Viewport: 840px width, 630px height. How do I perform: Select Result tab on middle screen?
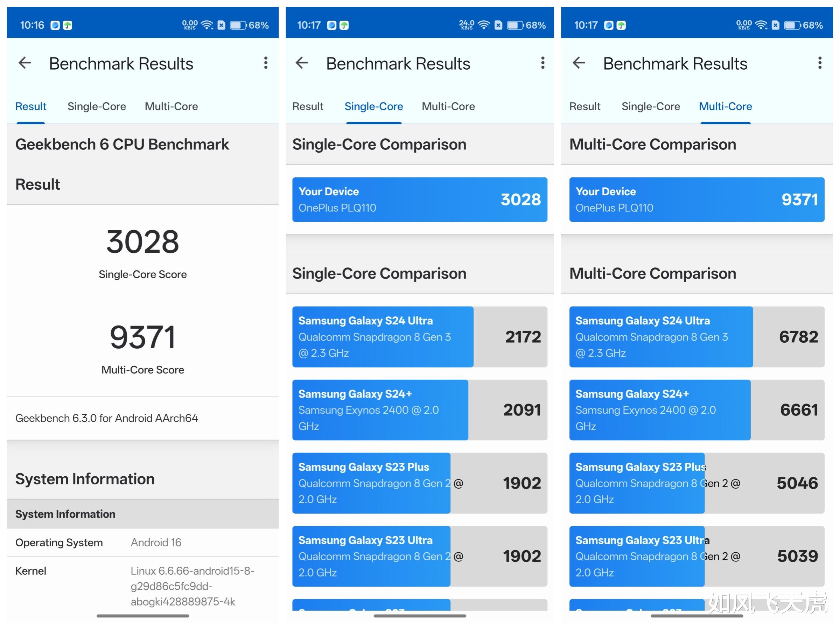point(308,106)
